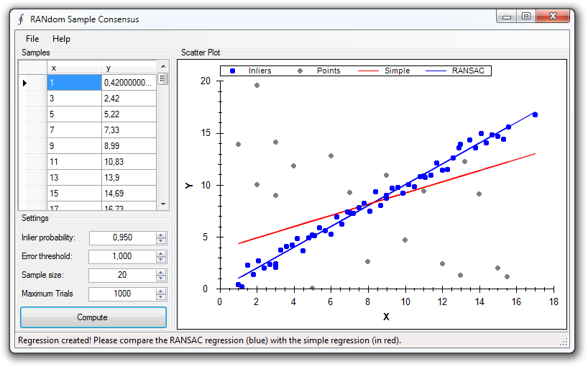Click the blue RANSAC legend line
The height and width of the screenshot is (367, 588).
(x=436, y=71)
